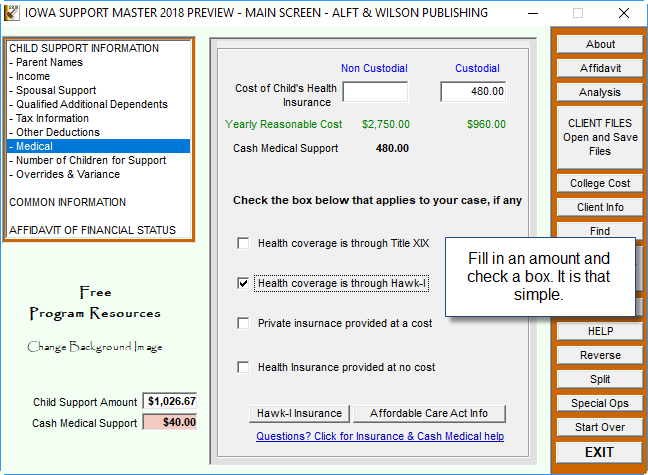Open Overrides & Variance section
The image size is (648, 475).
coord(98,174)
